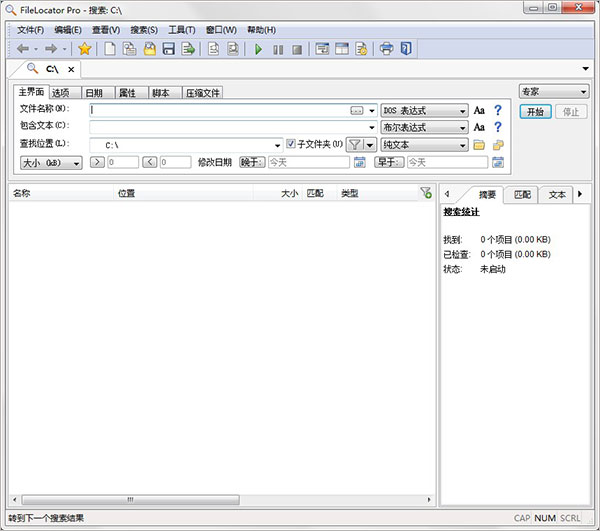Save search using the floppy disk icon
The image size is (600, 531).
(169, 49)
